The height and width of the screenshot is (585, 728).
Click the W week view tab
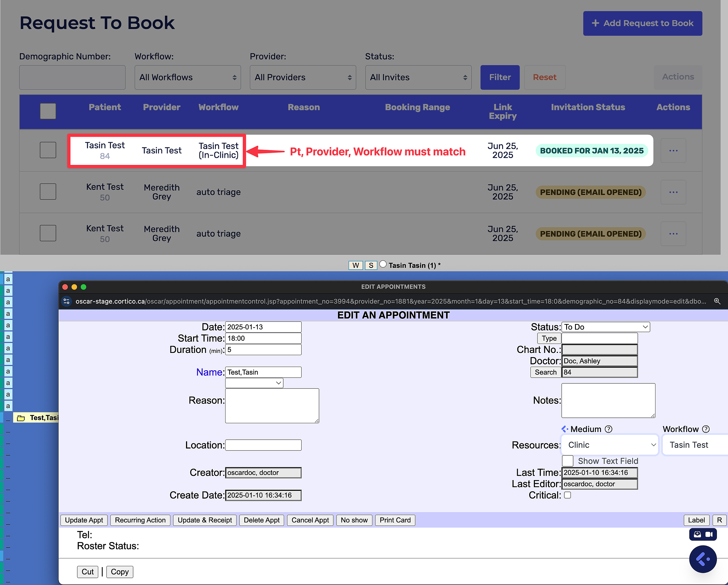click(355, 265)
